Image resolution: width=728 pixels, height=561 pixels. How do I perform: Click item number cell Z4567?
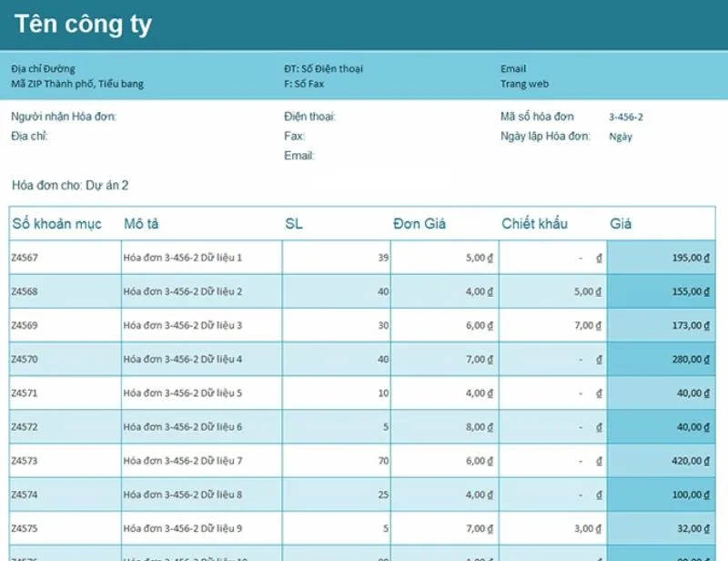click(x=25, y=258)
